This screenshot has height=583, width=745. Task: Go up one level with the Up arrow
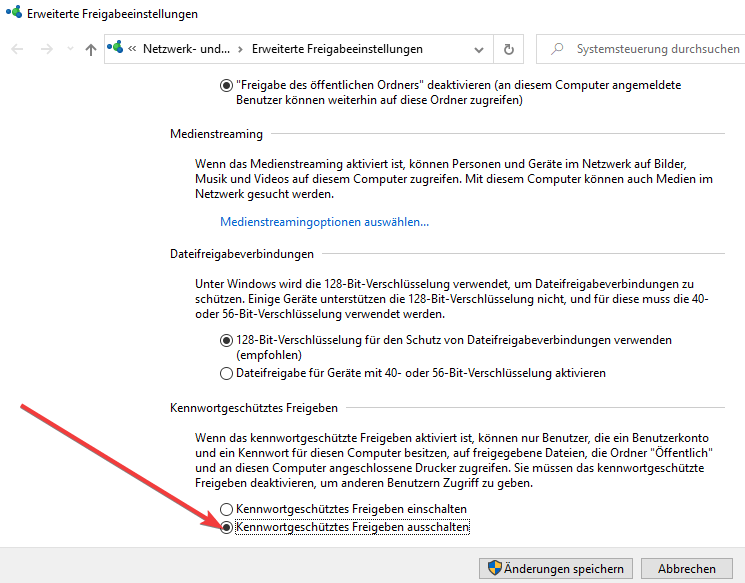91,49
